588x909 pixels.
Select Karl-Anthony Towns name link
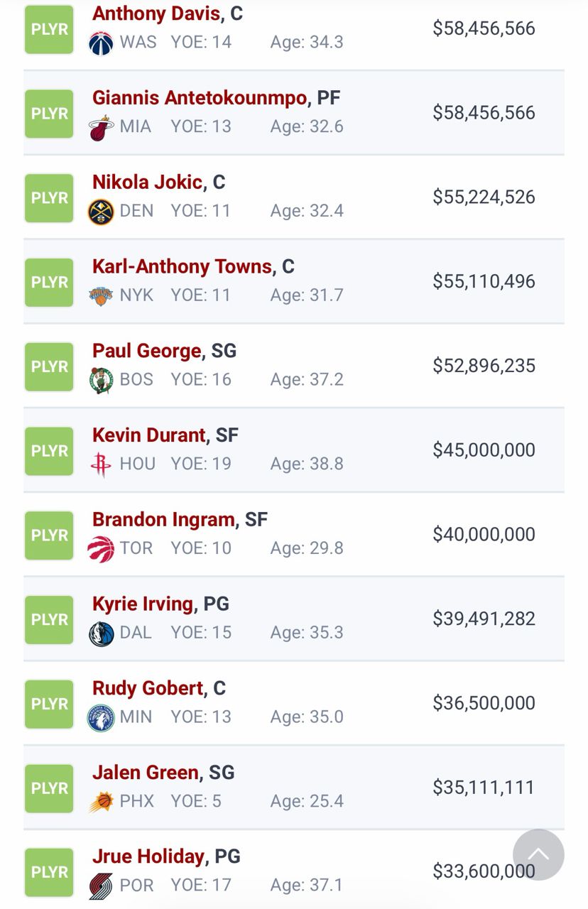coord(183,267)
